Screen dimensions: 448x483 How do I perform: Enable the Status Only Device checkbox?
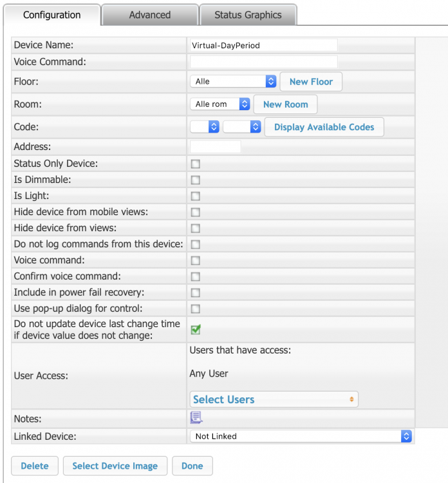coord(196,164)
